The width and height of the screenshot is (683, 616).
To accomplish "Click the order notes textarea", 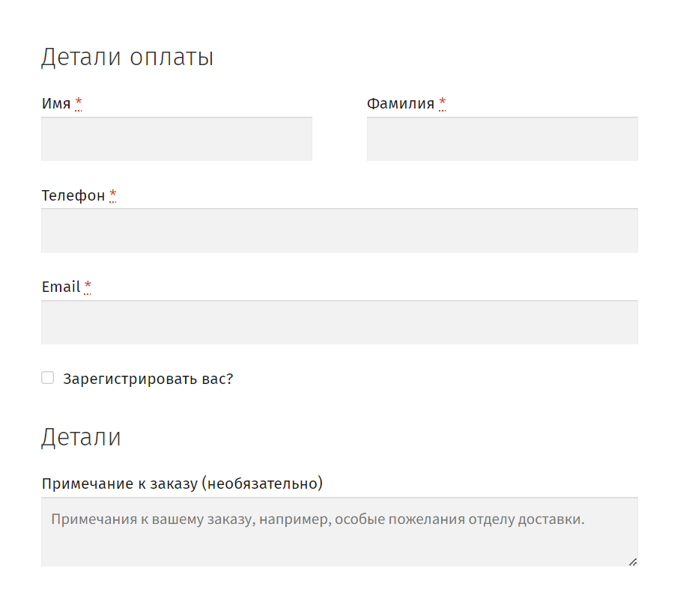I will pyautogui.click(x=340, y=532).
